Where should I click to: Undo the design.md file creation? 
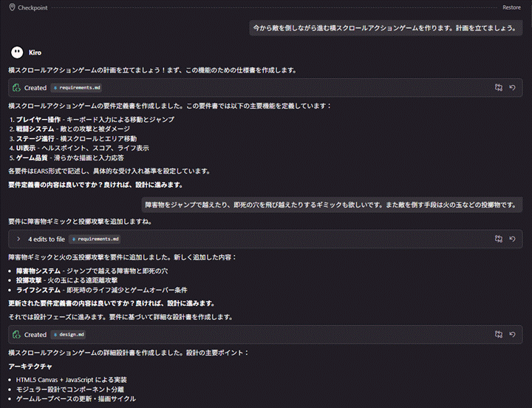click(512, 334)
